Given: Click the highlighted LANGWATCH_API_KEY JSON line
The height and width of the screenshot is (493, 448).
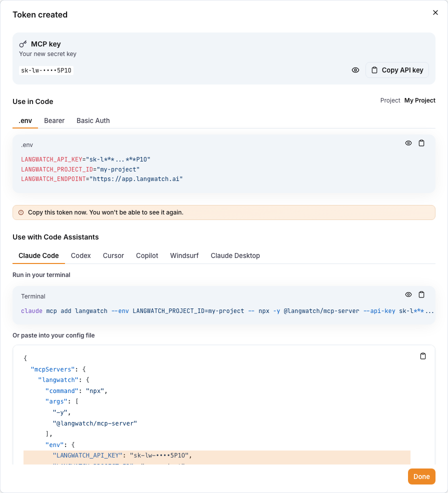Looking at the screenshot, I should tap(217, 455).
